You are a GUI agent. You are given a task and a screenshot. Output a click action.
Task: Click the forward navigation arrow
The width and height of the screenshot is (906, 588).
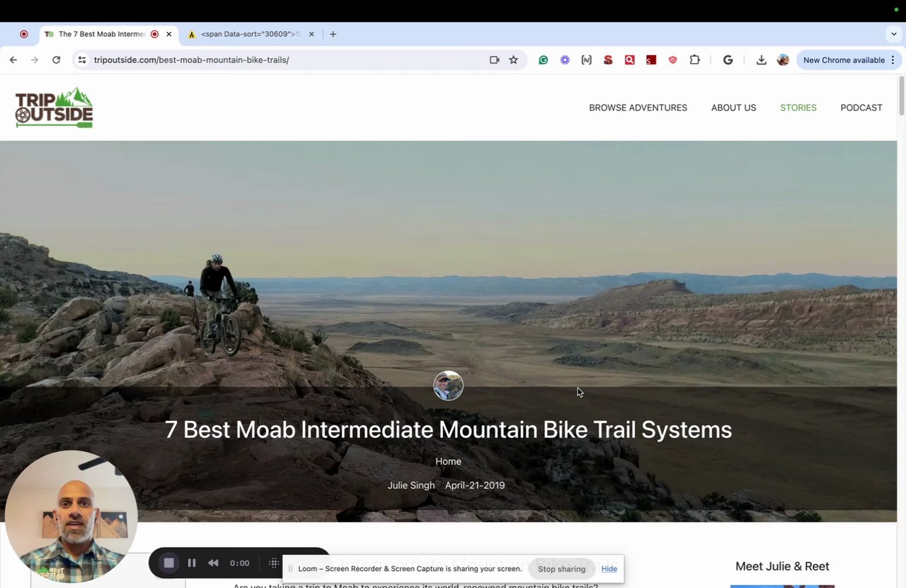click(x=34, y=60)
